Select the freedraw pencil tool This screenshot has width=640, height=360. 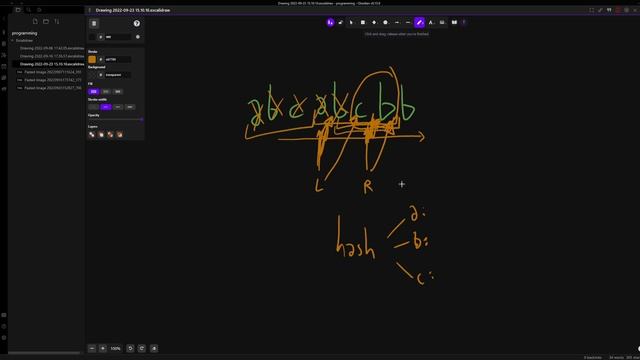419,22
